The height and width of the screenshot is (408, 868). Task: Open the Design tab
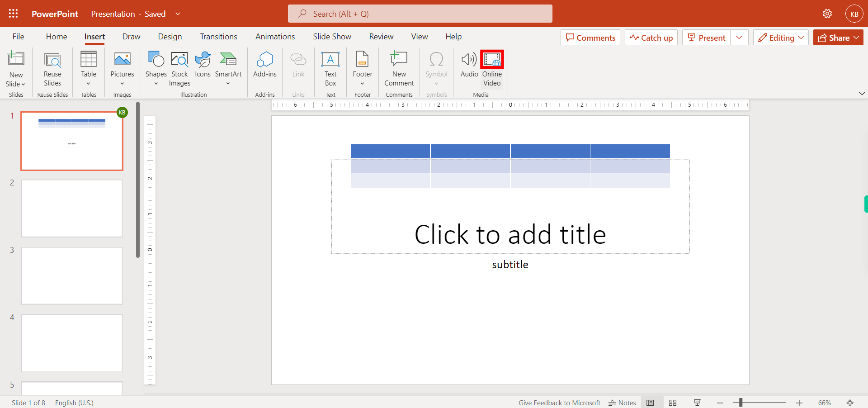point(170,37)
